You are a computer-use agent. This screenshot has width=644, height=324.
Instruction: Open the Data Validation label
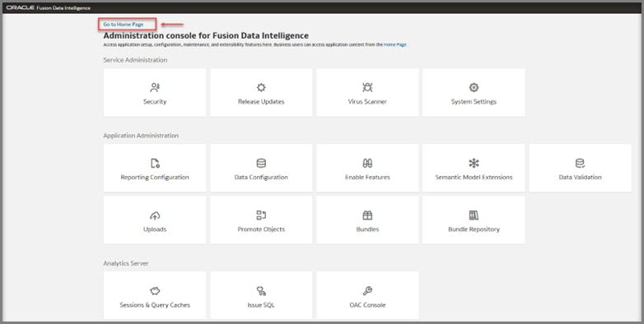point(580,178)
